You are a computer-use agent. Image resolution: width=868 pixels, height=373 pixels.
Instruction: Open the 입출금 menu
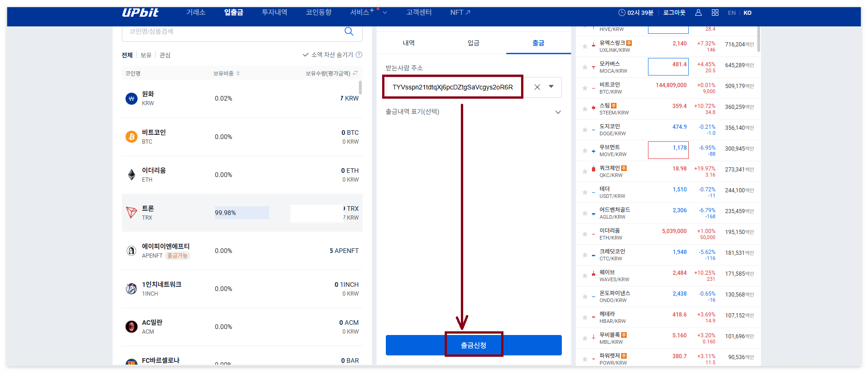click(x=233, y=13)
